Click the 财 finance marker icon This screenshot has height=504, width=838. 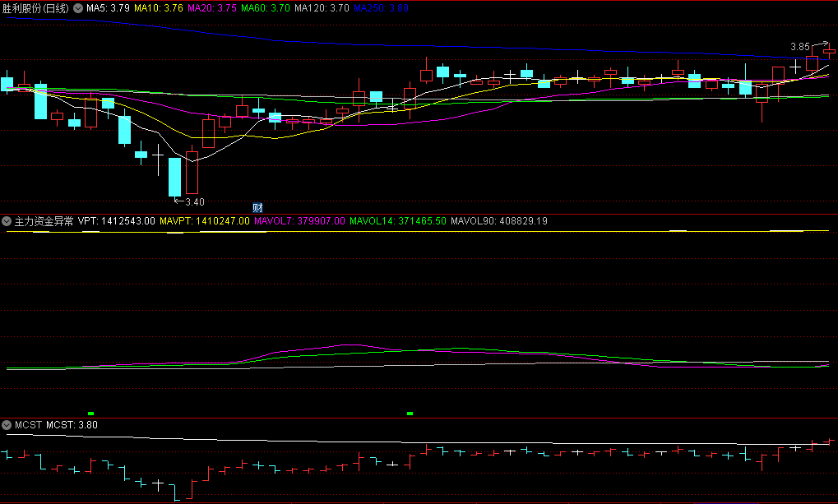coord(257,208)
